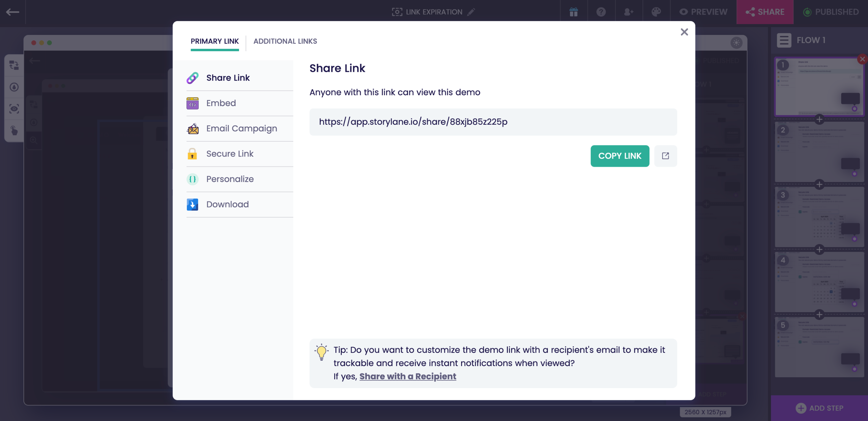Open the Flow 1 list menu icon
This screenshot has width=868, height=421.
coord(784,40)
